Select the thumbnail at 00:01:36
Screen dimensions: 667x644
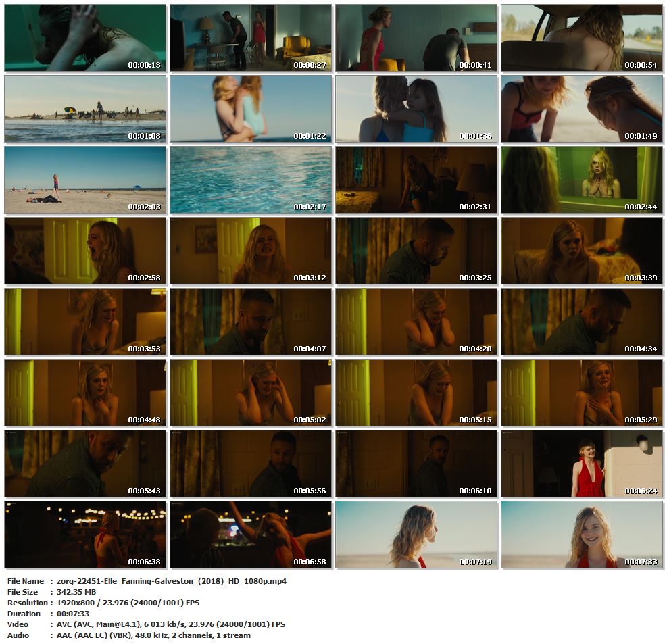416,109
